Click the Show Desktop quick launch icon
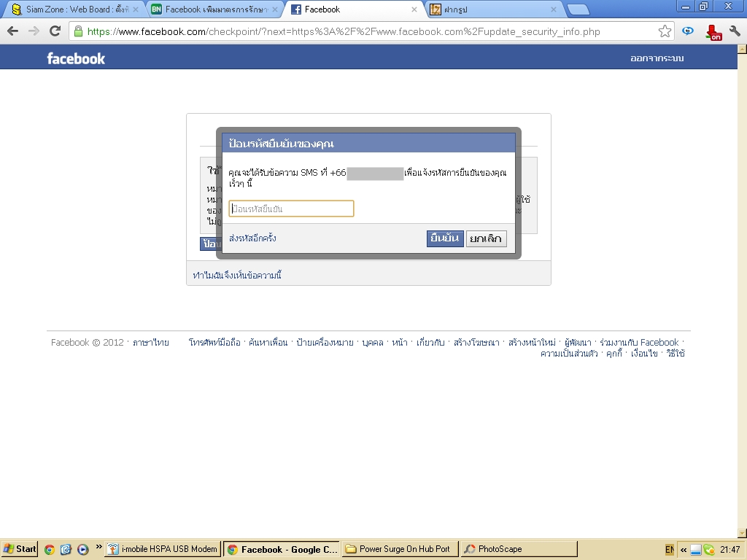747x560 pixels. point(66,550)
